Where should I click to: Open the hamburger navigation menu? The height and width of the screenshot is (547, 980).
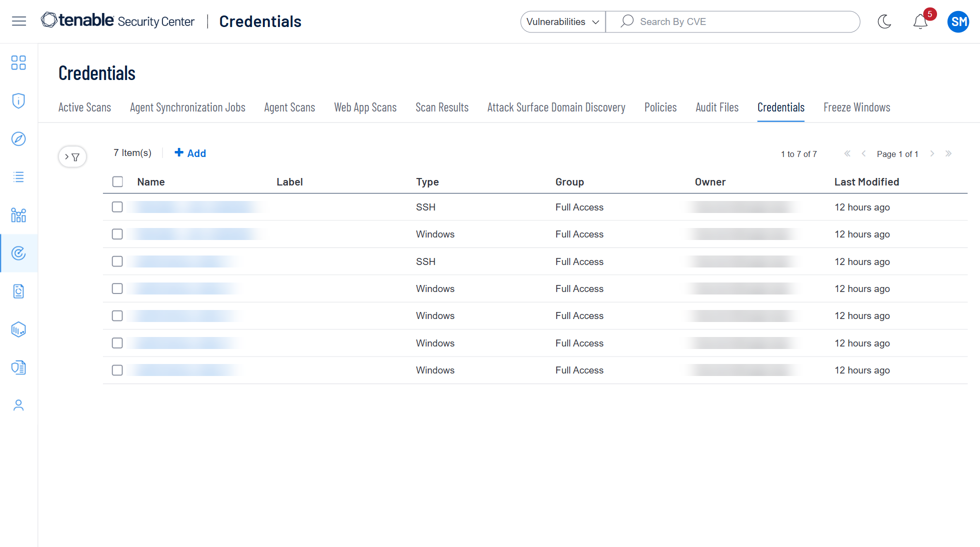click(x=19, y=21)
